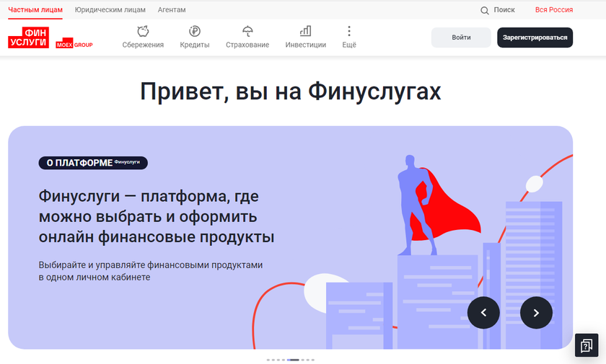
Task: Click the magnifying glass search icon
Action: tap(485, 10)
